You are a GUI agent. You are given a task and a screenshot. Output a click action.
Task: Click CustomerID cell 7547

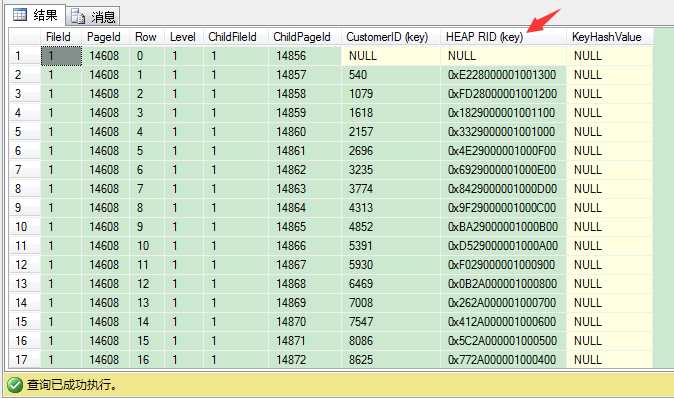391,322
